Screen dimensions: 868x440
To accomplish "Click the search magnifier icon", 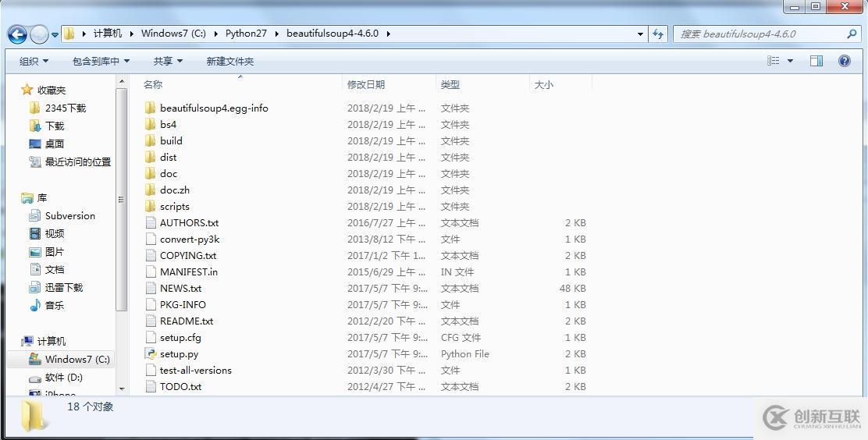I will click(x=852, y=34).
